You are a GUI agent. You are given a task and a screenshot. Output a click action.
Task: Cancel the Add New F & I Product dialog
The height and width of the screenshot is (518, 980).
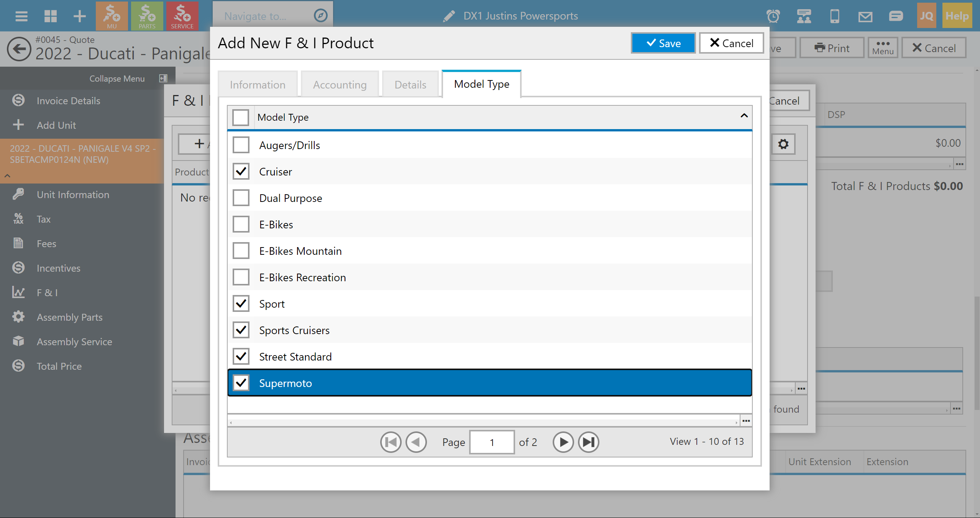coord(731,43)
